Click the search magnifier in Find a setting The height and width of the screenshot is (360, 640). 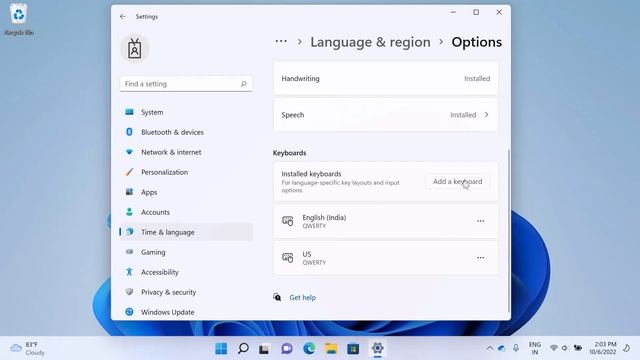[x=244, y=84]
